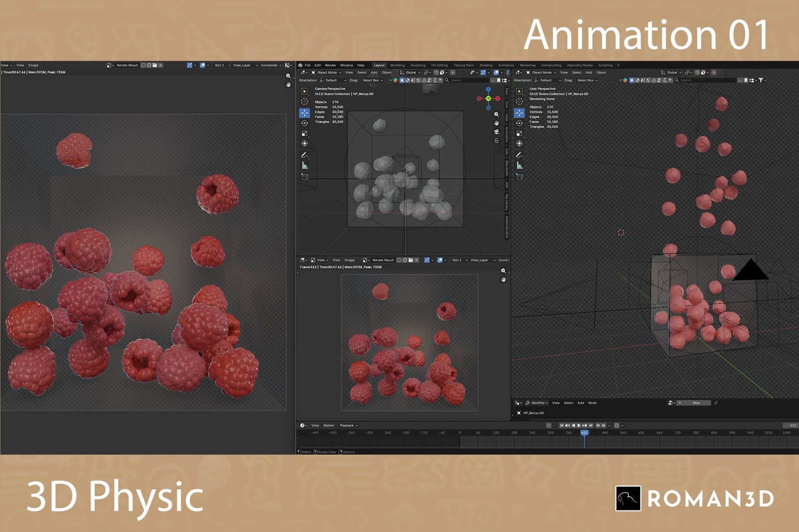Toggle the pin icon in node editor
The width and height of the screenshot is (799, 532).
(x=716, y=403)
